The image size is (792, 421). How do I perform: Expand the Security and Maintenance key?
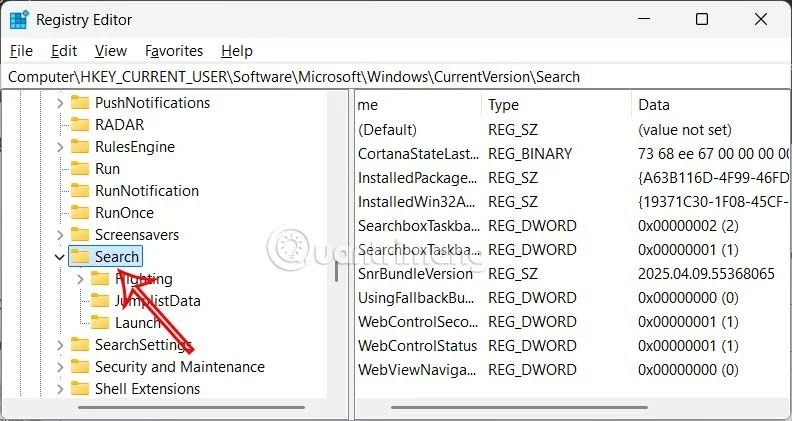click(x=60, y=367)
